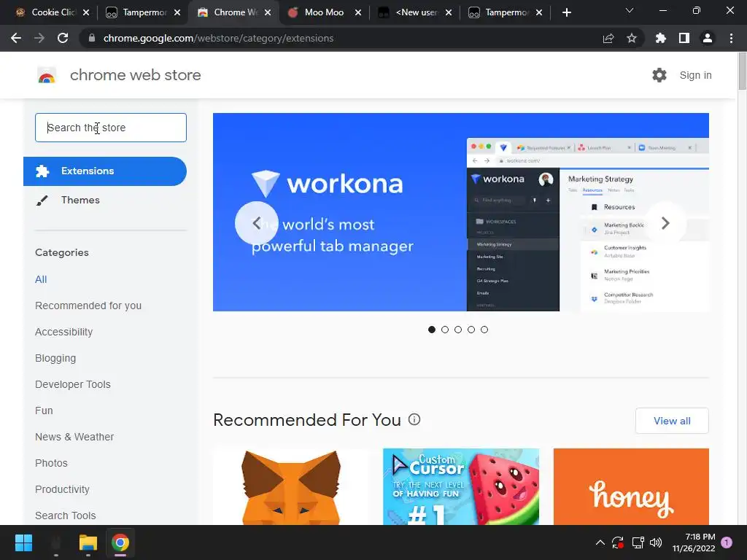
Task: Choose the Search Tools category
Action: [x=65, y=516]
